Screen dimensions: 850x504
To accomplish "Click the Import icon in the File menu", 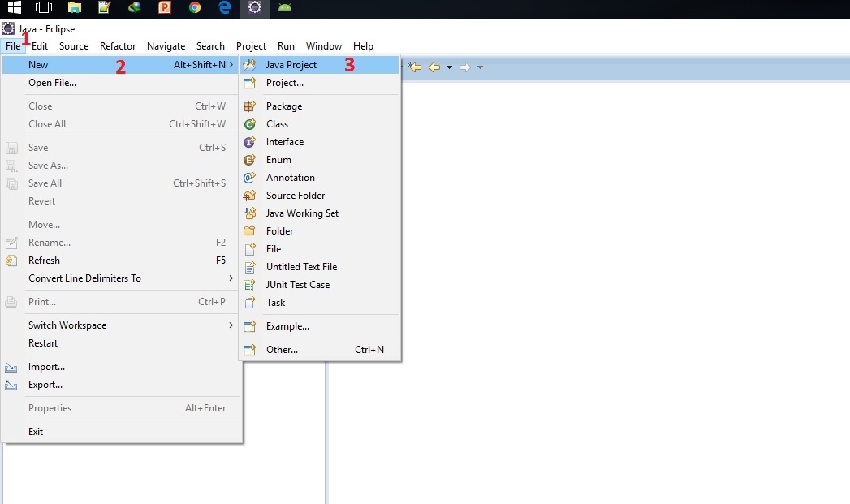I will pyautogui.click(x=11, y=367).
